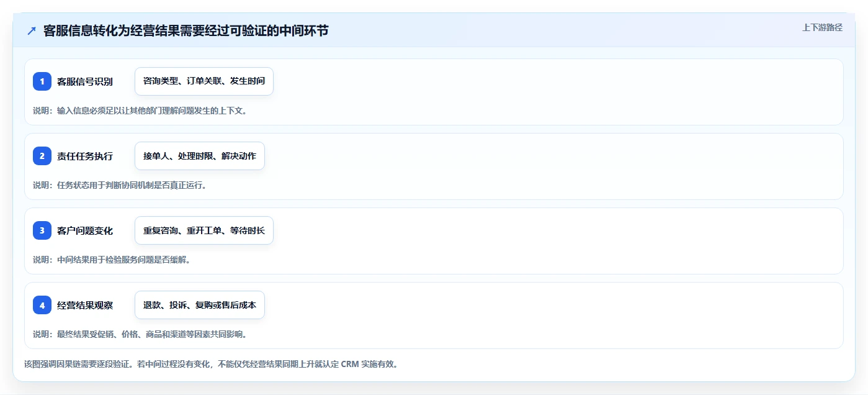
Task: Click the number 1 step badge
Action: tap(42, 81)
